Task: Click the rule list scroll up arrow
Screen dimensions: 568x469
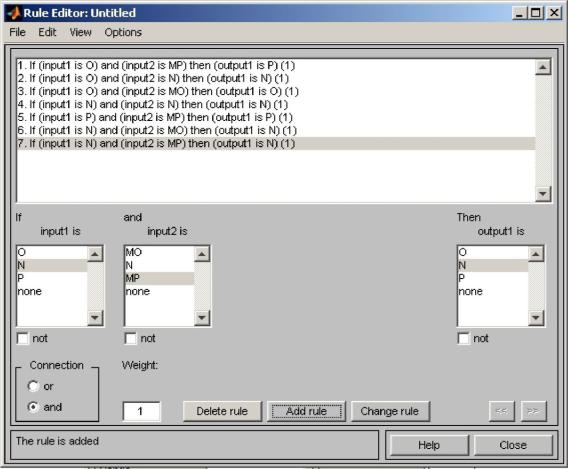Action: pyautogui.click(x=543, y=67)
